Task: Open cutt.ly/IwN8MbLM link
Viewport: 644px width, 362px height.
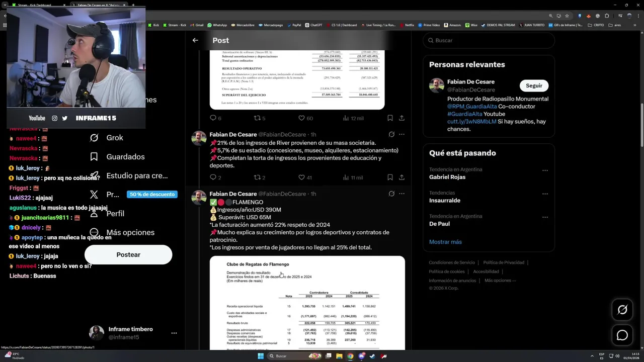Action: (x=472, y=122)
